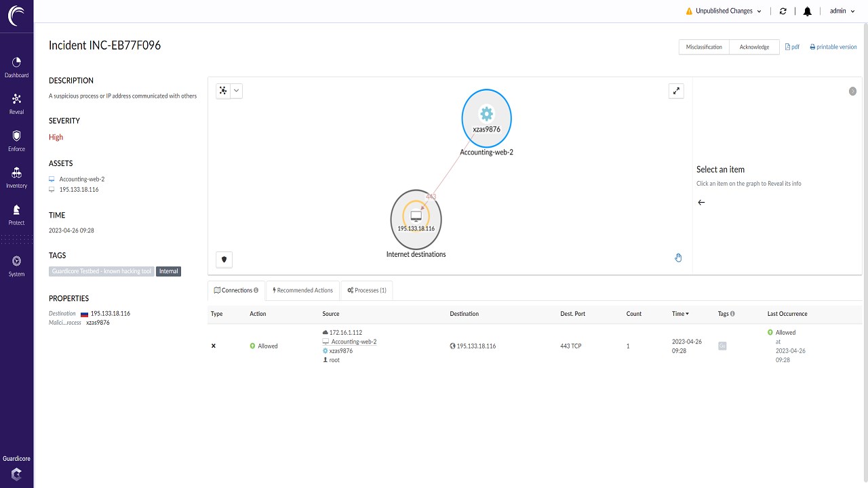Viewport: 868px width, 488px height.
Task: Switch to the Connections tab
Action: pyautogui.click(x=236, y=290)
